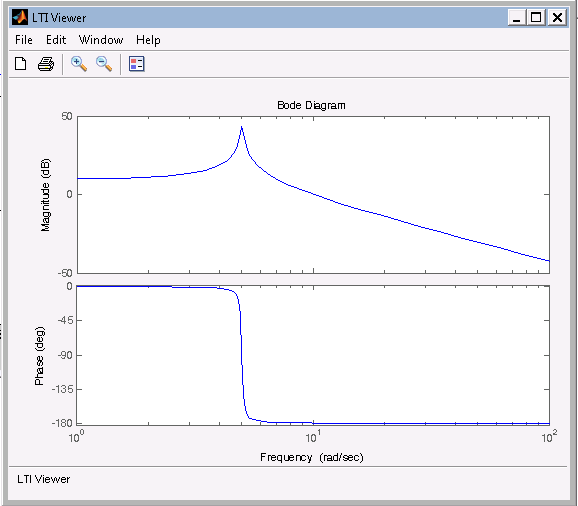Minimize the LTI Viewer window

(516, 17)
